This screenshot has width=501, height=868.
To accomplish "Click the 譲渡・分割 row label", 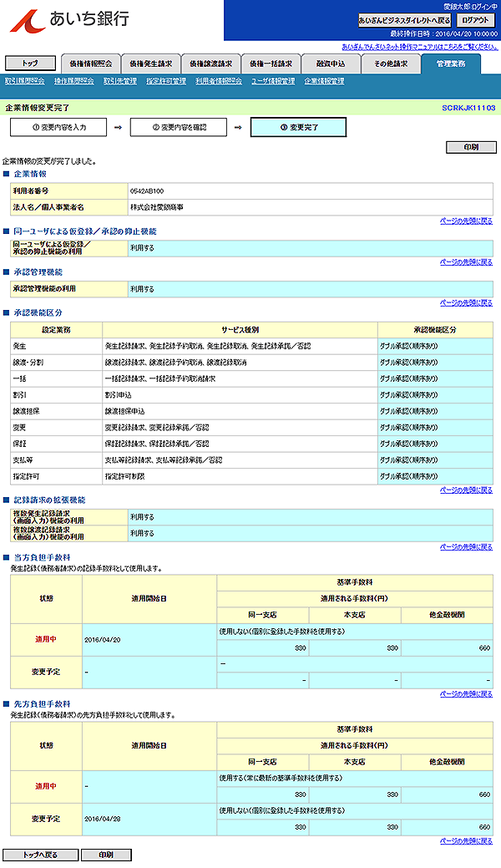I will [x=28, y=363].
